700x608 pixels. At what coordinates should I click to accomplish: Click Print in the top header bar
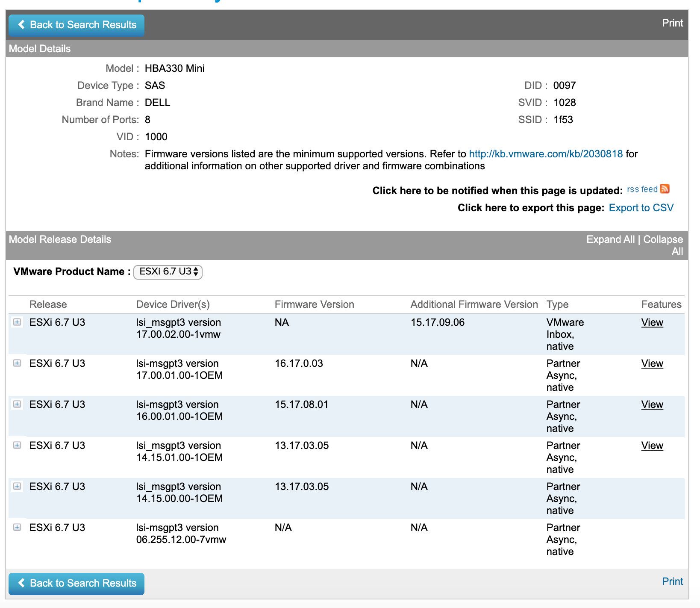point(672,23)
